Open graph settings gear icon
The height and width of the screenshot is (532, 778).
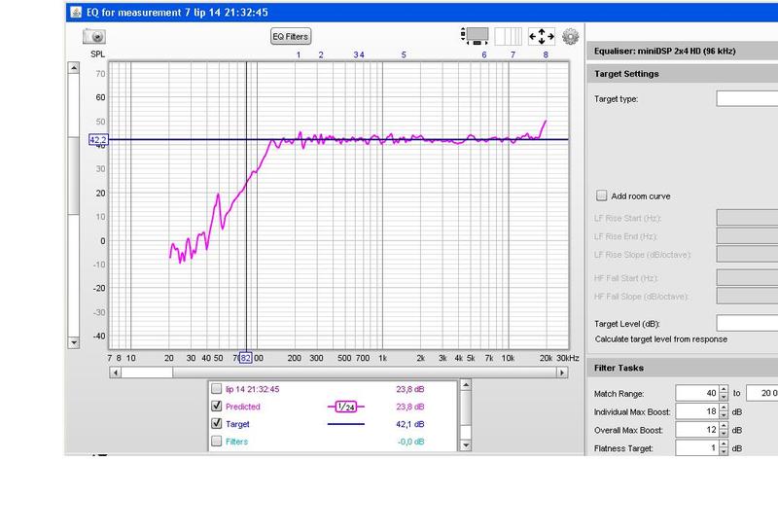tap(570, 36)
